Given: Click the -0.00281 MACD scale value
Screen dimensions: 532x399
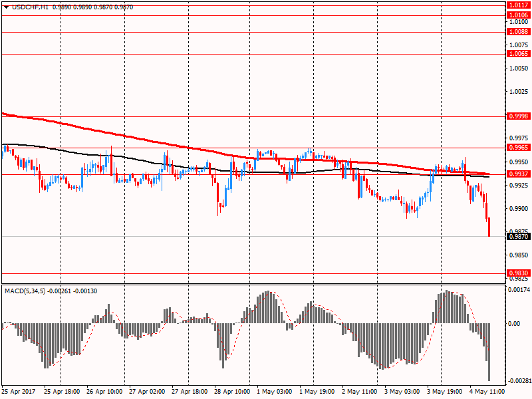Looking at the screenshot, I should pos(519,380).
